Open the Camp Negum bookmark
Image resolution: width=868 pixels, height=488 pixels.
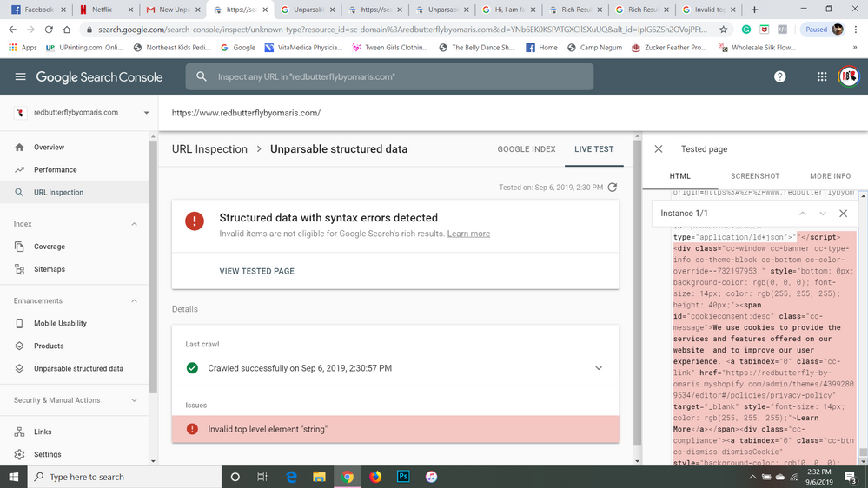pyautogui.click(x=594, y=48)
